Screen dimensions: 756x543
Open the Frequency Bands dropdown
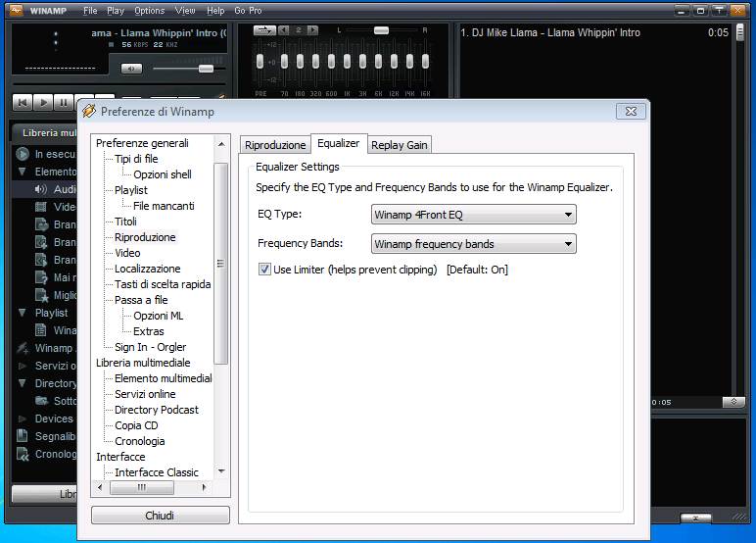474,244
